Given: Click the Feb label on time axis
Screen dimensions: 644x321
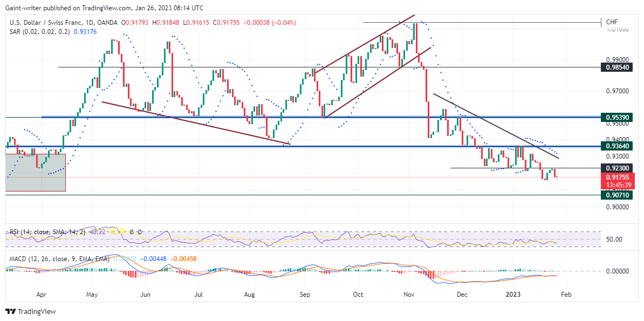Looking at the screenshot, I should coord(566,295).
